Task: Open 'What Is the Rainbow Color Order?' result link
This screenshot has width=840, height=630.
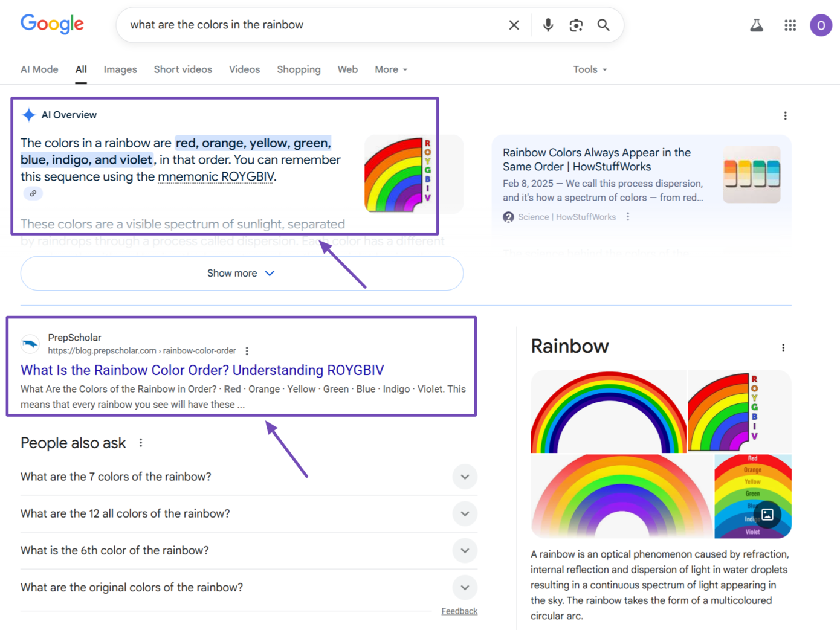Action: click(202, 370)
